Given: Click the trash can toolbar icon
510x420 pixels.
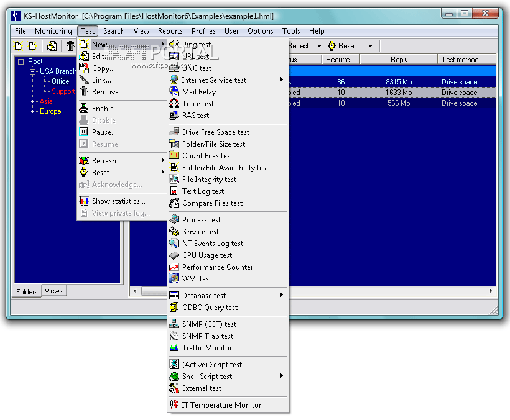Looking at the screenshot, I should [70, 46].
